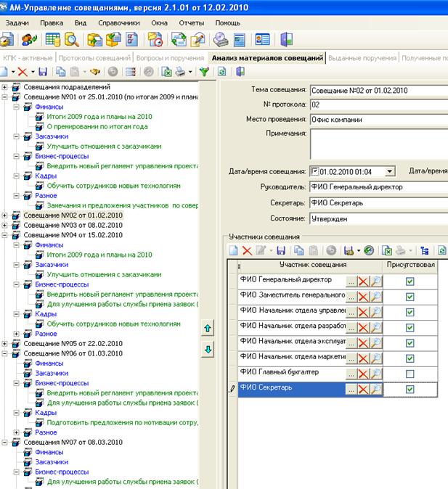Click the Excel export icon in the left toolbar

coord(166,72)
